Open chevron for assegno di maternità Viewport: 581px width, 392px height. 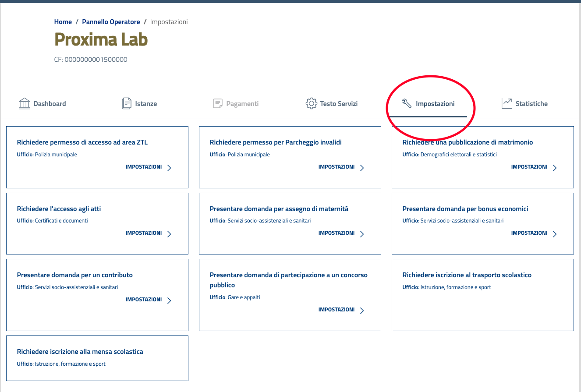coord(362,234)
